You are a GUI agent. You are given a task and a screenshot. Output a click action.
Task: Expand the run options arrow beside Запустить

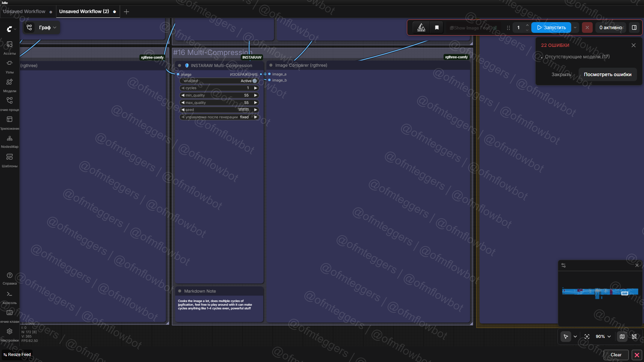(x=575, y=27)
